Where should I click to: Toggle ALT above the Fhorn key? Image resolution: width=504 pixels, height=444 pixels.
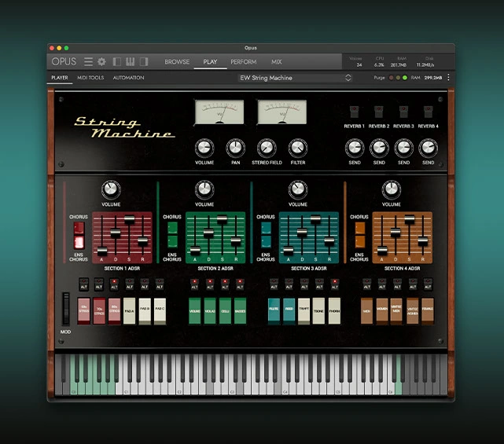click(x=335, y=284)
